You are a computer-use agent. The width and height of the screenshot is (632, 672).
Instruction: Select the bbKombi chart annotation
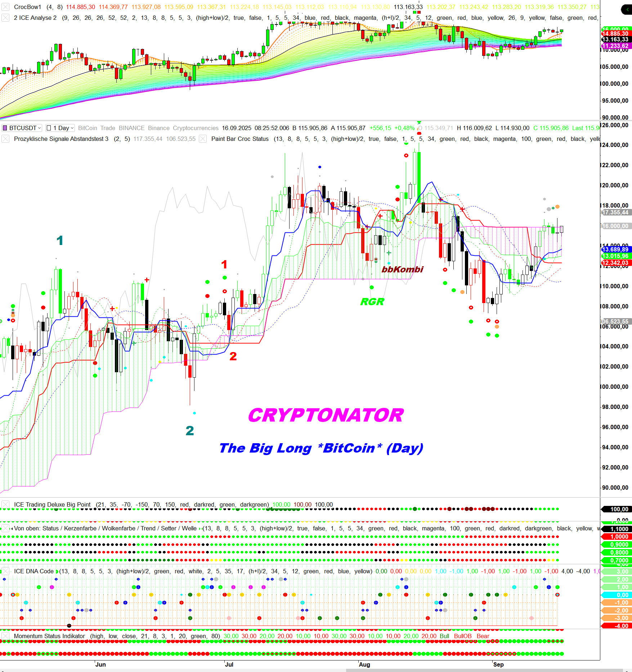point(402,269)
